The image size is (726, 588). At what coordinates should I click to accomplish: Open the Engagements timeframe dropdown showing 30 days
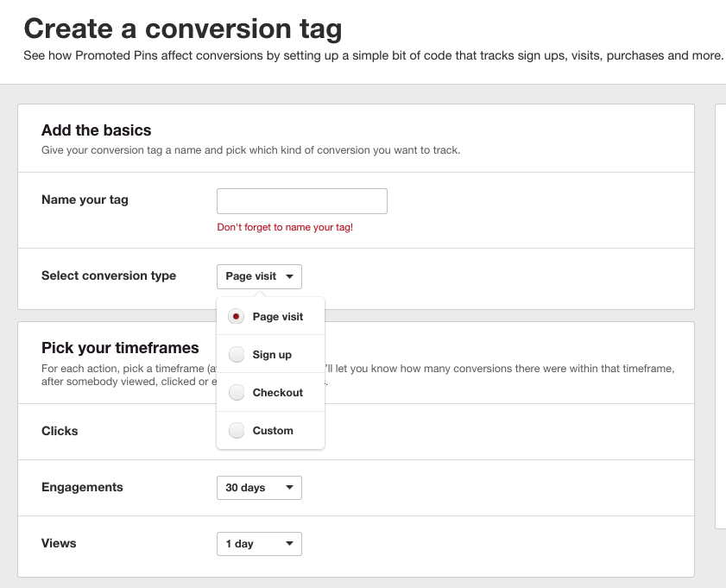(259, 487)
